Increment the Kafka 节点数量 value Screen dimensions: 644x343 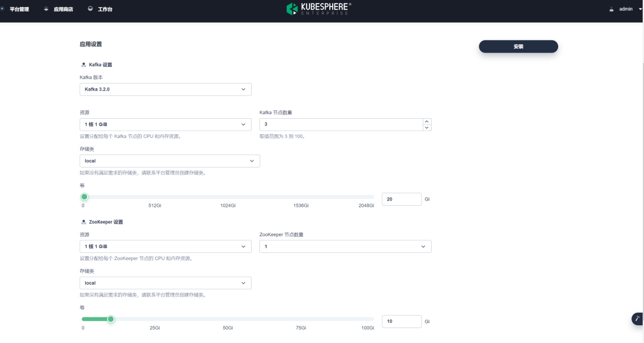coord(427,122)
